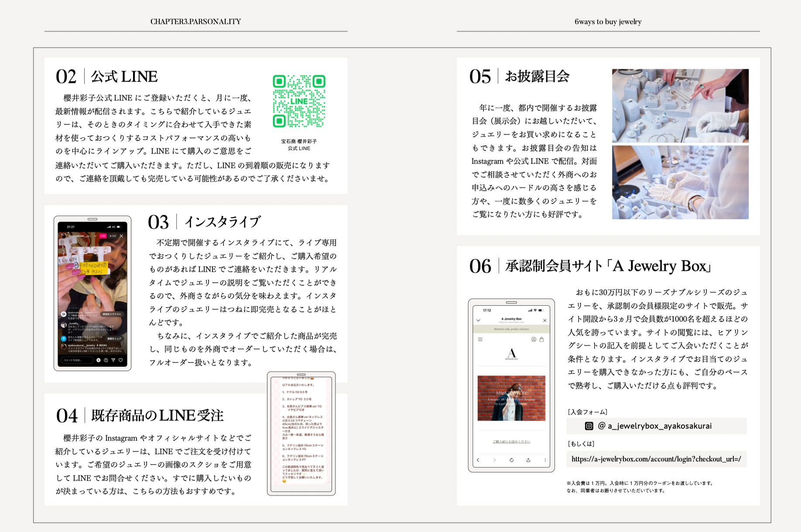The width and height of the screenshot is (801, 532).
Task: Click the 6ways to buy jewelry page header
Action: pyautogui.click(x=608, y=21)
